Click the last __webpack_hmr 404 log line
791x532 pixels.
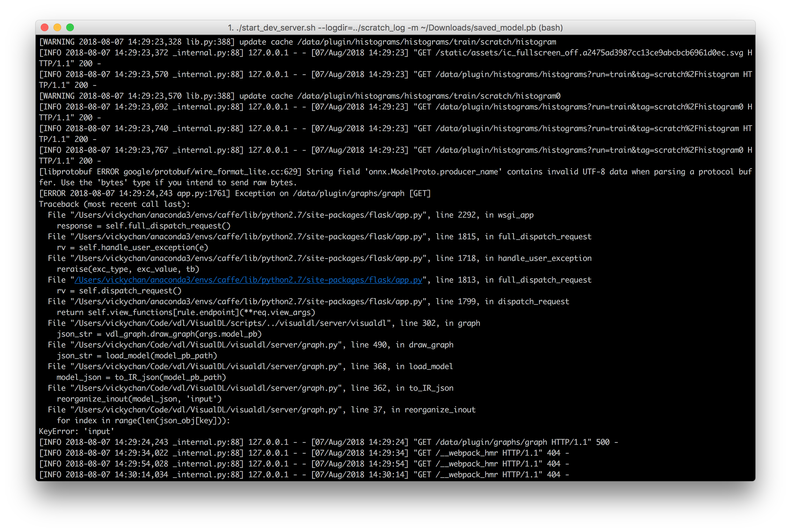pos(304,475)
